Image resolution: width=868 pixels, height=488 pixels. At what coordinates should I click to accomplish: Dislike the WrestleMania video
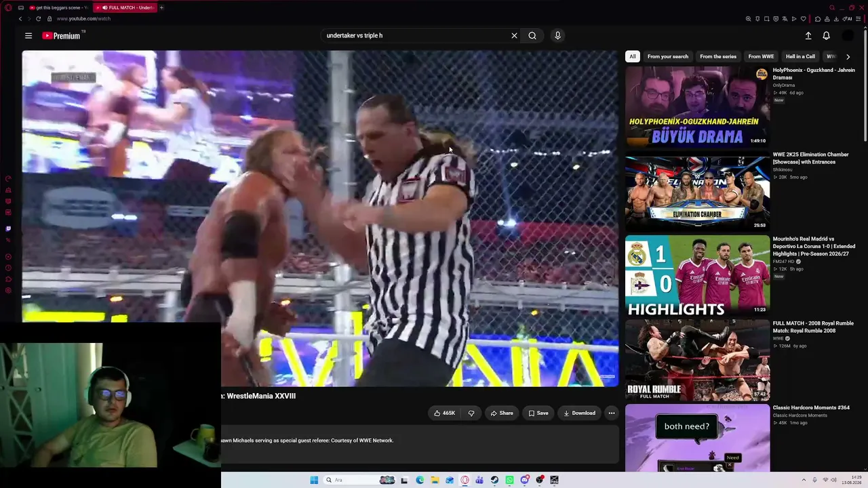[471, 413]
